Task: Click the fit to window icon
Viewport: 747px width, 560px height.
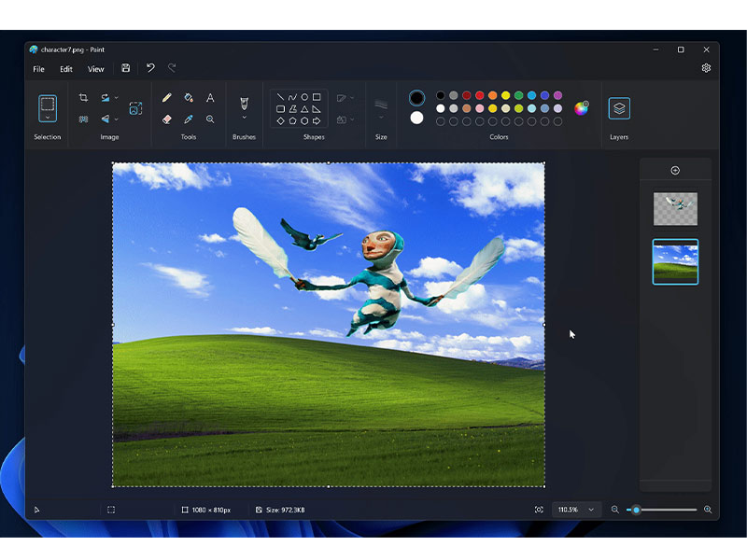Action: 539,510
